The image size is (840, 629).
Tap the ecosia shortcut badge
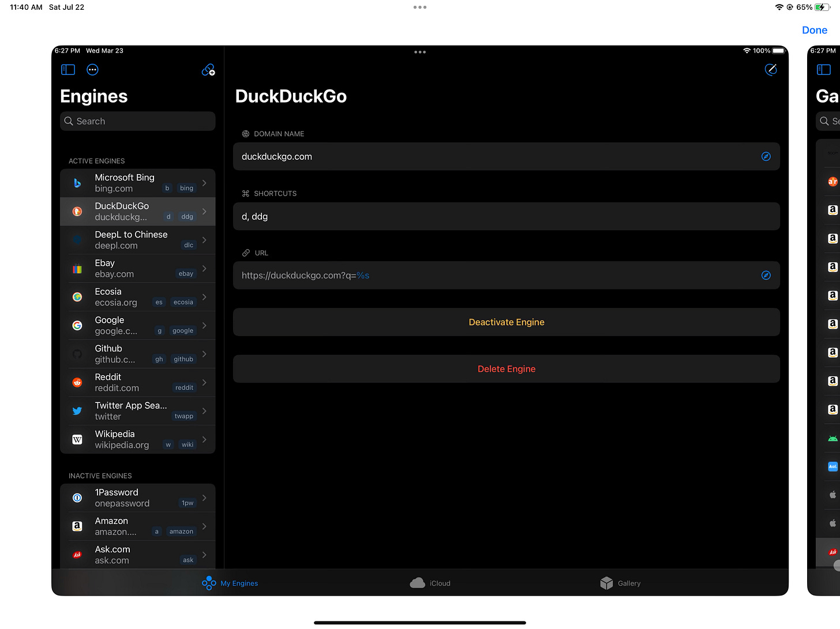point(183,302)
